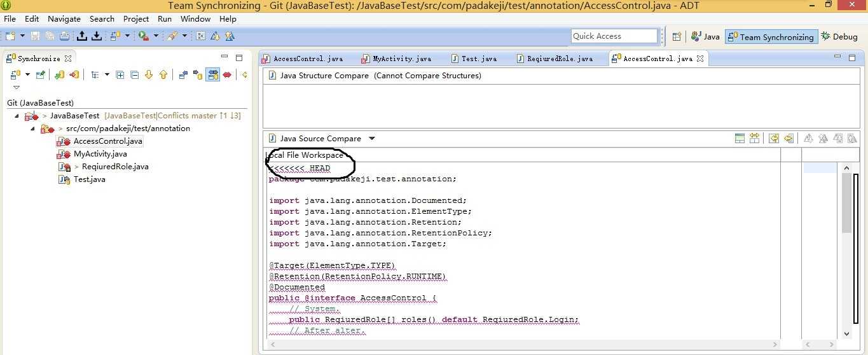The width and height of the screenshot is (868, 355).
Task: Toggle Incoming/Outgoing mode in Synchronize view
Action: coord(212,74)
